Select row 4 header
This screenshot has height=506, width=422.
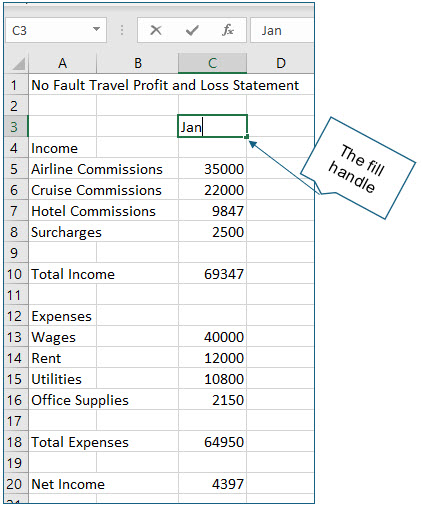tap(16, 148)
